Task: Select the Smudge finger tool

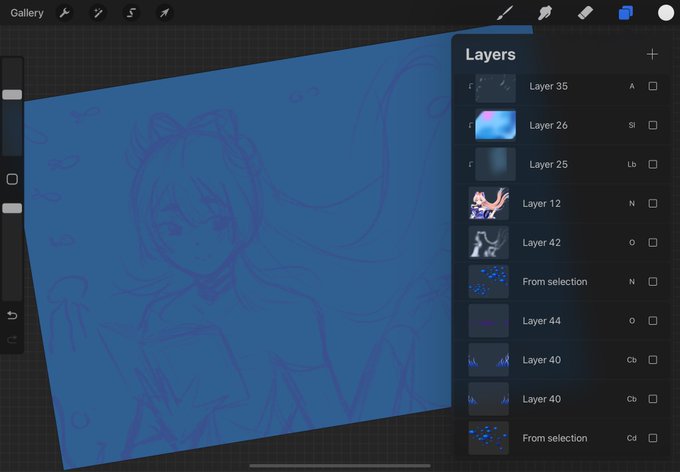Action: coord(545,13)
